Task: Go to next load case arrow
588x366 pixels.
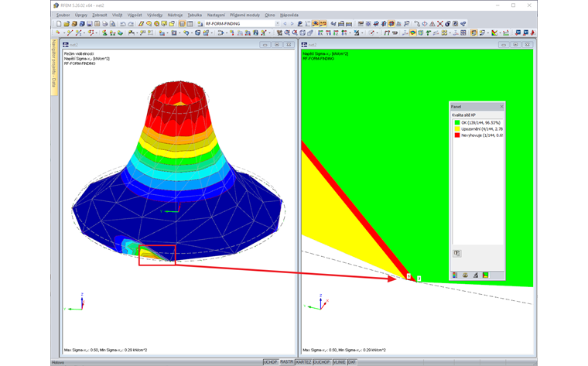Action: pyautogui.click(x=292, y=24)
